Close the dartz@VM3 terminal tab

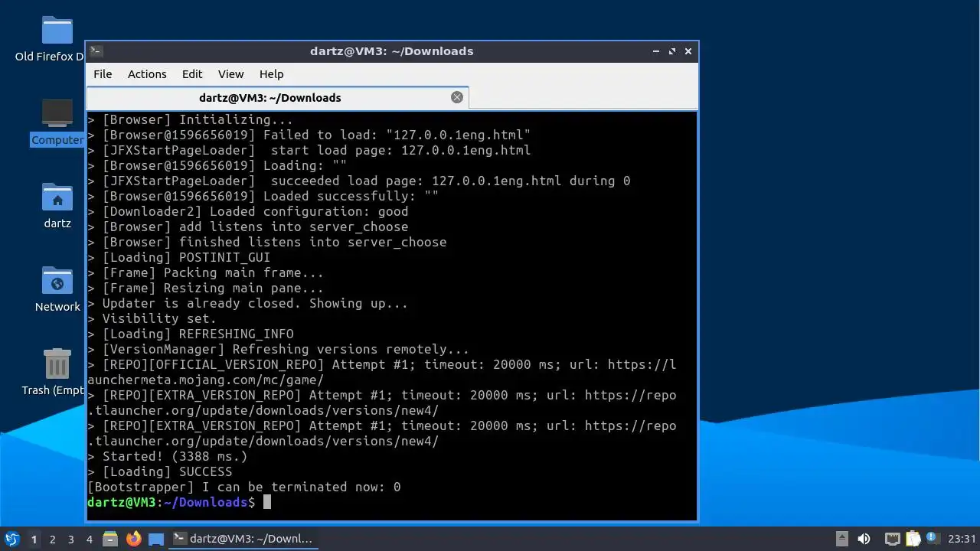click(457, 97)
